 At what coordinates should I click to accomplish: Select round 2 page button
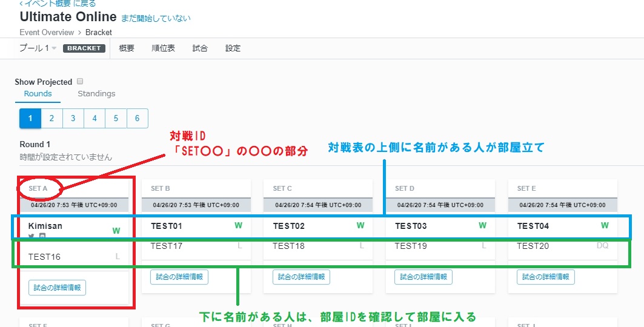(x=51, y=118)
